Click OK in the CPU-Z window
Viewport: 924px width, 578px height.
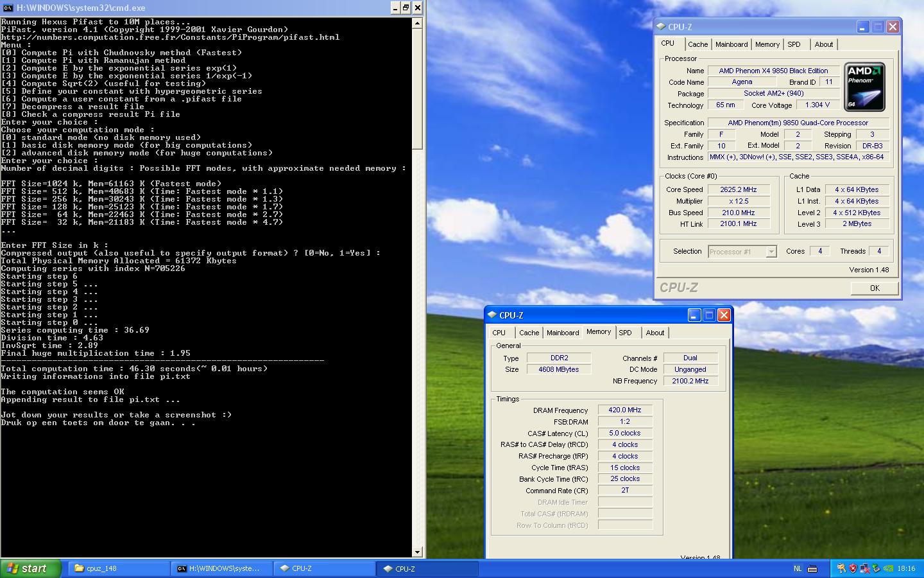pyautogui.click(x=875, y=288)
